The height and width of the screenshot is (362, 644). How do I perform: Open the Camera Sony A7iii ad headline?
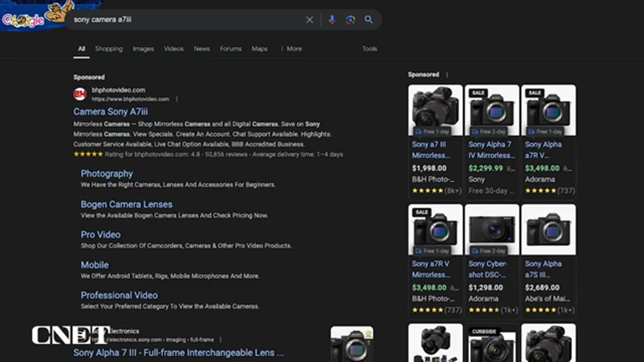point(111,112)
